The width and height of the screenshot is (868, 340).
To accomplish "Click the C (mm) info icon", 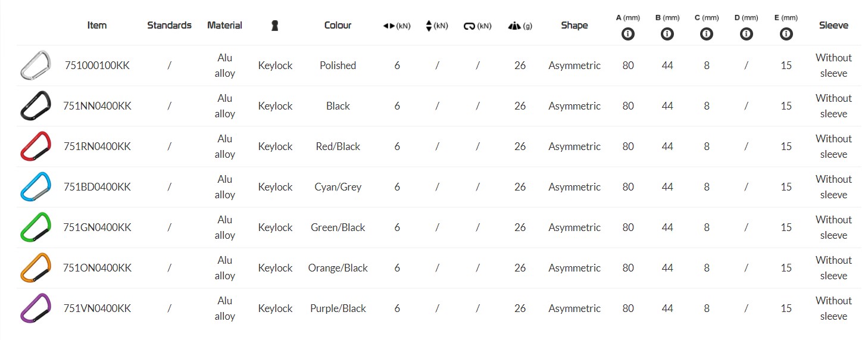I will pos(707,34).
